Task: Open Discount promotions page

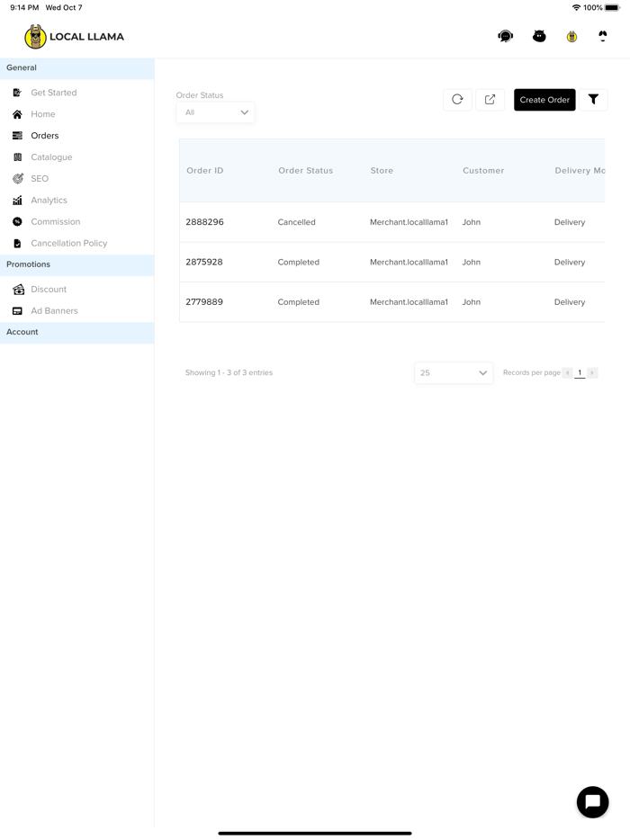Action: click(x=49, y=290)
